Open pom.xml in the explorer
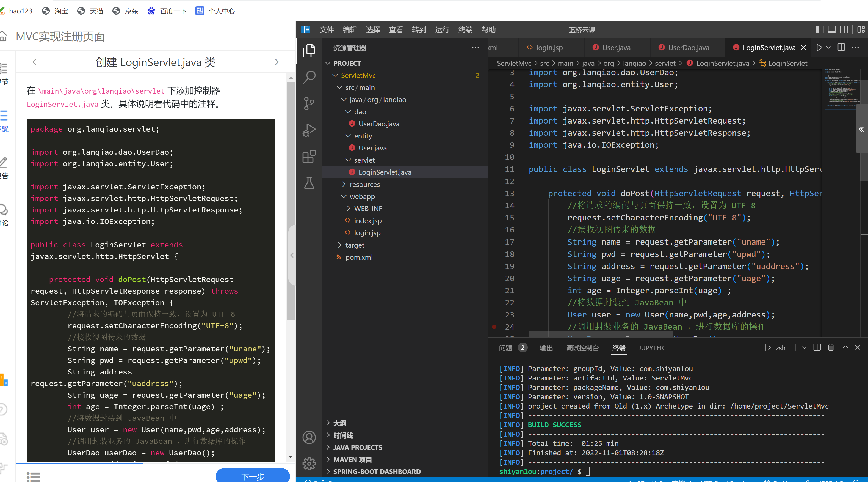This screenshot has height=482, width=868. click(358, 257)
